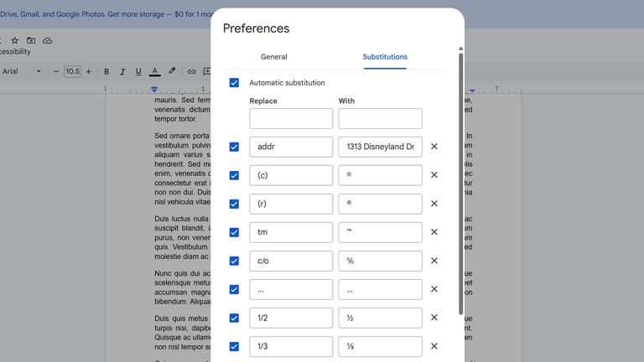Remove the addr substitution row
The width and height of the screenshot is (644, 362).
click(x=434, y=147)
